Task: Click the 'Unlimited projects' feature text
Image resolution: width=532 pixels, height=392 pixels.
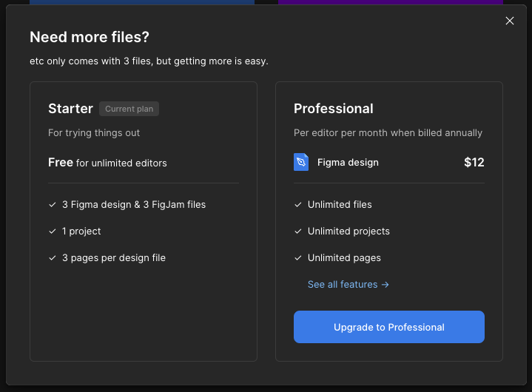Action: (x=349, y=232)
